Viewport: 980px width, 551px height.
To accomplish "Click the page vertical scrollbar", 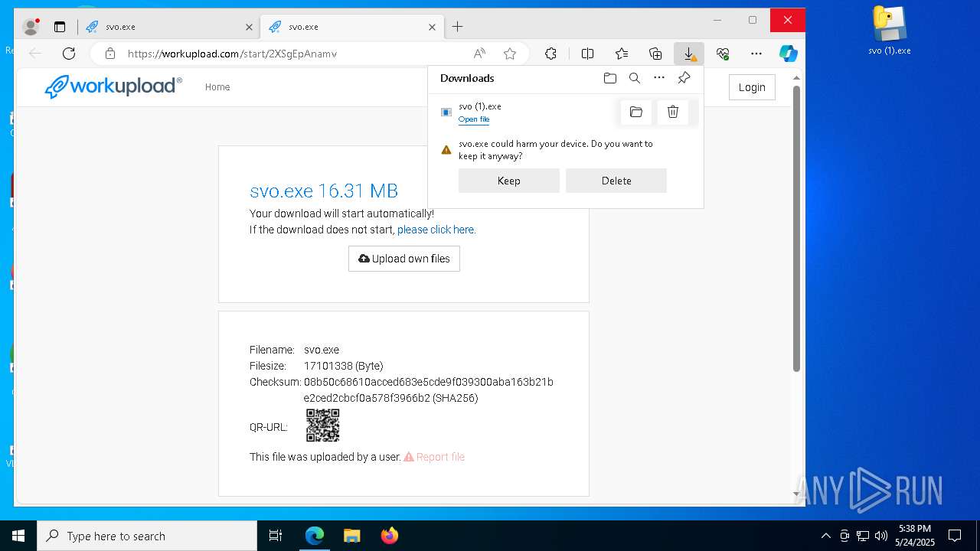I will click(796, 228).
